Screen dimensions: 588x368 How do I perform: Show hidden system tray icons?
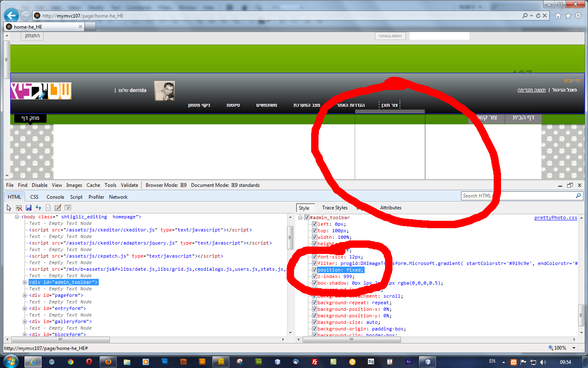[x=503, y=362]
